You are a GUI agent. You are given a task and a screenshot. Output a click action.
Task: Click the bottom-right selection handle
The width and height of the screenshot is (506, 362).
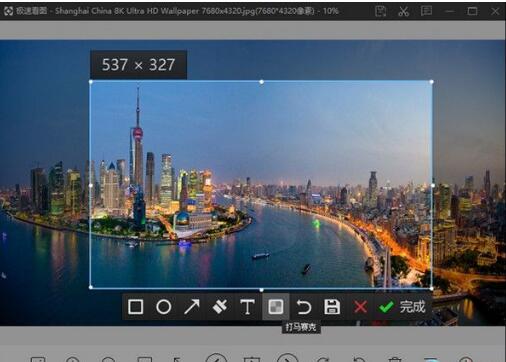click(x=432, y=288)
